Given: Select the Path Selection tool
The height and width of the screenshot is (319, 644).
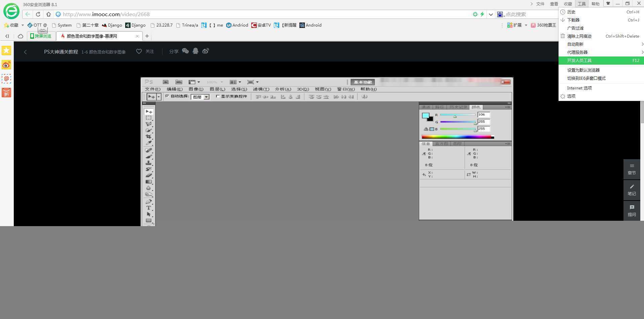Looking at the screenshot, I should (149, 214).
